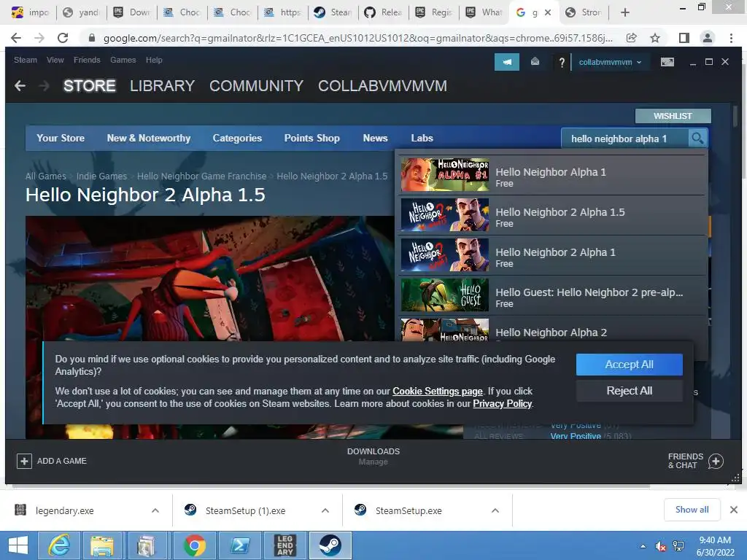Expand SteamSetup (1).exe download options chevron
Viewport: 747px width, 560px height.
pyautogui.click(x=325, y=510)
